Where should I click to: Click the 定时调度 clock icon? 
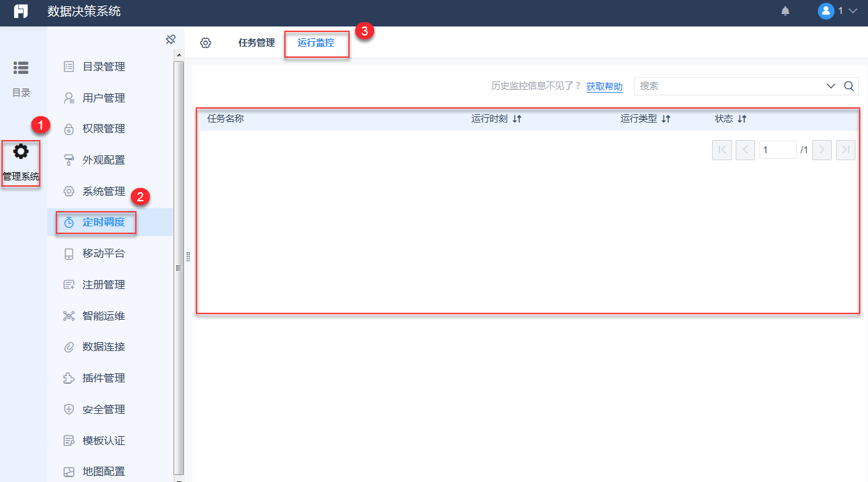pyautogui.click(x=68, y=222)
